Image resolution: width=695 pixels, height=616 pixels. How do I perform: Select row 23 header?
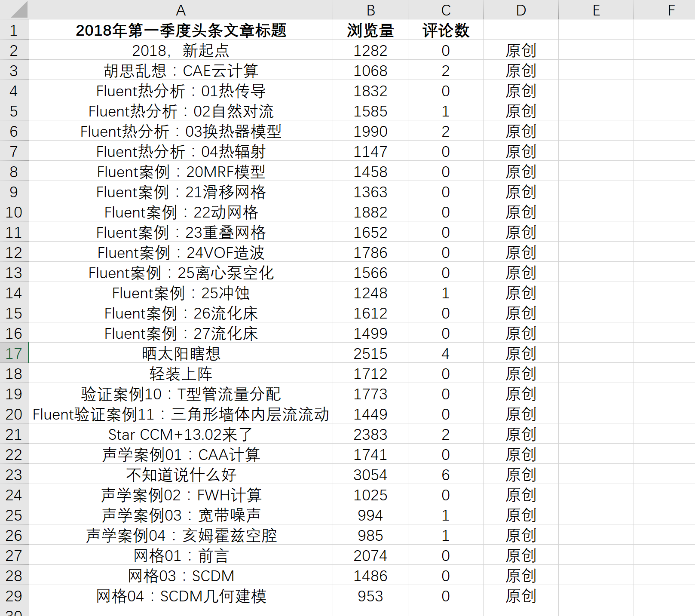[x=14, y=474]
